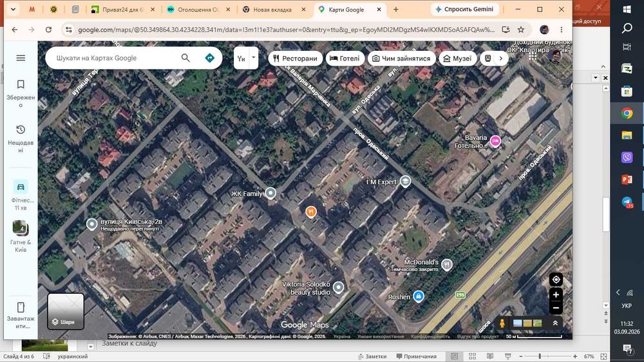Select the McDonald's restaurant marker
Image resolution: width=644 pixels, height=362 pixels.
[x=447, y=265]
